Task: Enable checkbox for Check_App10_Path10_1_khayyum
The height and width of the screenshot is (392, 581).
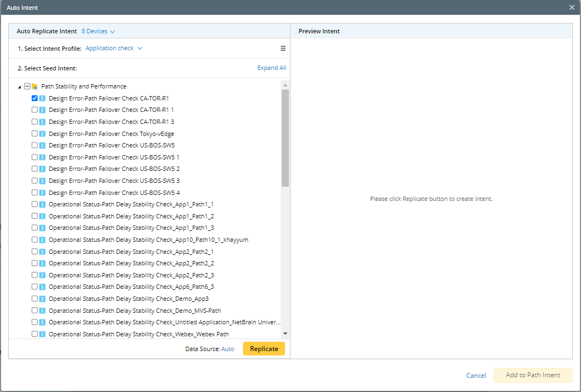Action: [35, 240]
